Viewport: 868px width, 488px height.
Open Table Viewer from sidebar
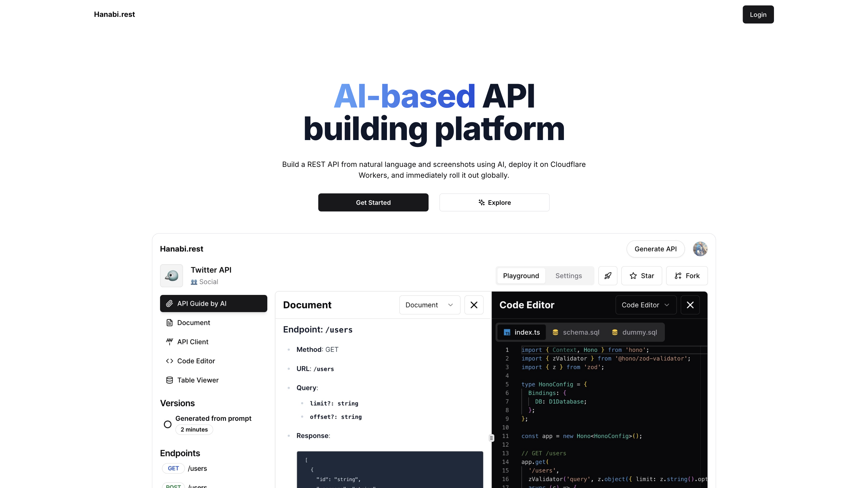197,380
